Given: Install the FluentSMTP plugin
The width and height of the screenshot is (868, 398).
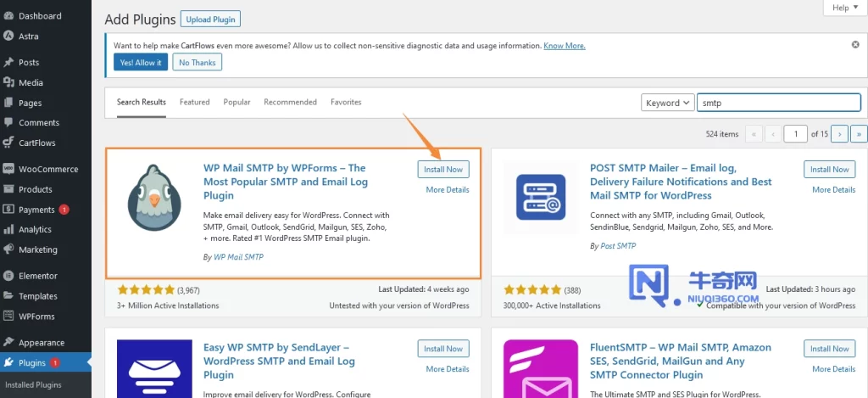Looking at the screenshot, I should pyautogui.click(x=829, y=349).
